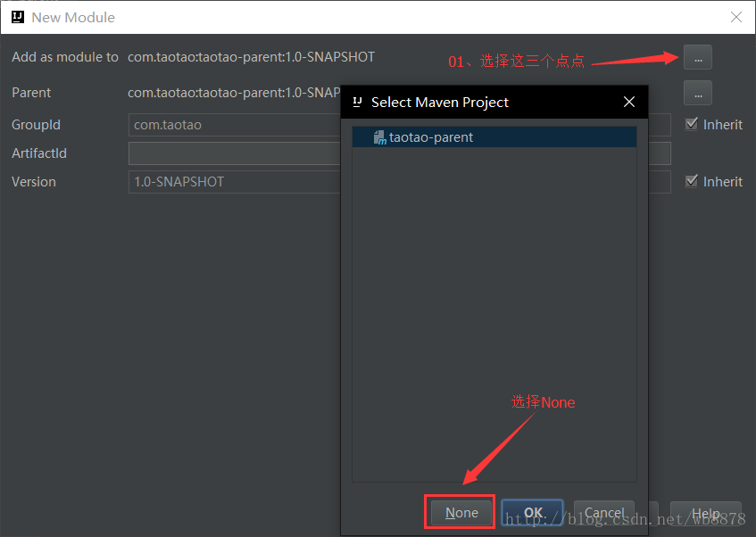Click the Parent value com.taotao:taotao-parent text
Image resolution: width=756 pixels, height=537 pixels.
tap(234, 93)
